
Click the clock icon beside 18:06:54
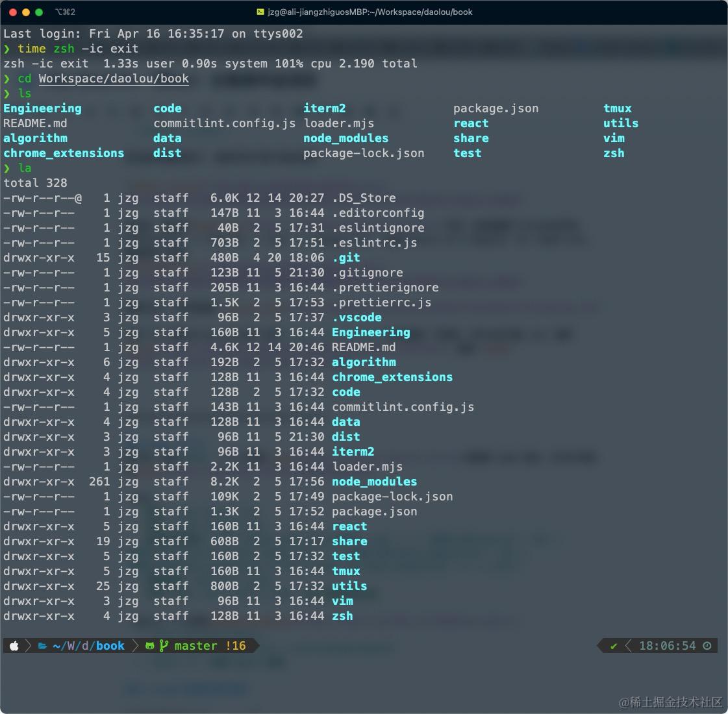[707, 646]
